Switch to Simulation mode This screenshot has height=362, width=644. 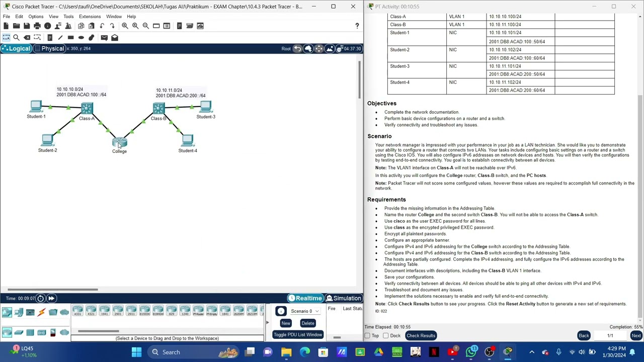tap(343, 298)
